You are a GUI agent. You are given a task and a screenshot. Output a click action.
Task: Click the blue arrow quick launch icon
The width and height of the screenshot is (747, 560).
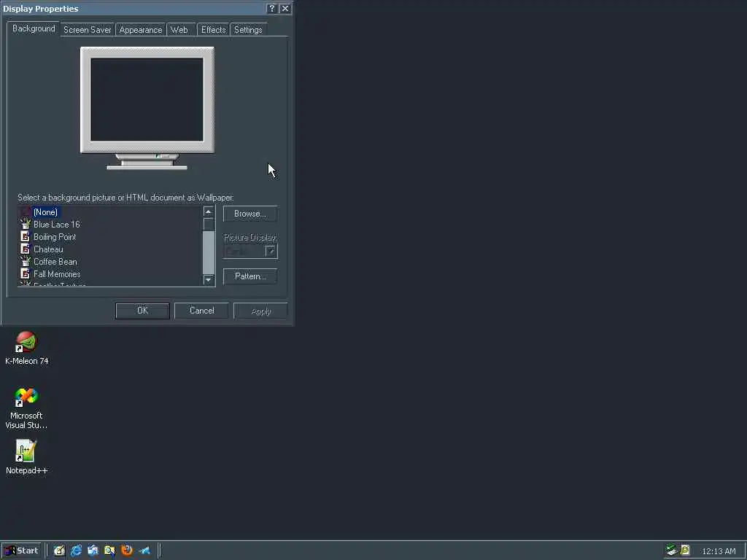coord(144,551)
